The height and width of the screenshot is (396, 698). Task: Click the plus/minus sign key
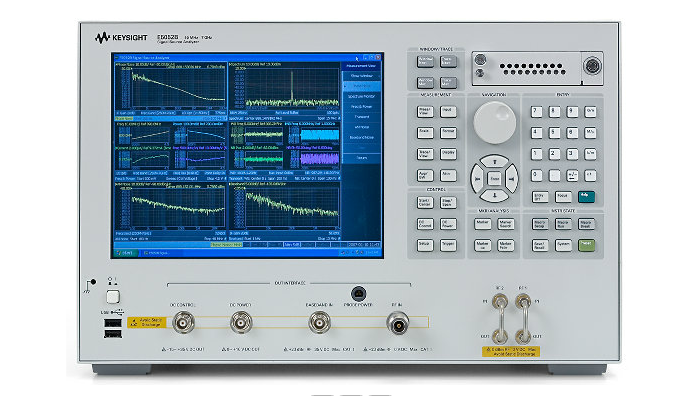tap(572, 175)
